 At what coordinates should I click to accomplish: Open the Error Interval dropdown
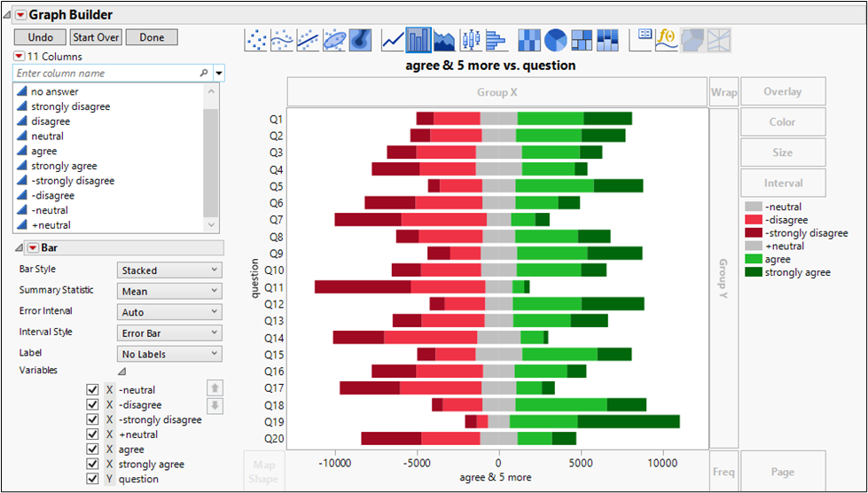coord(169,312)
